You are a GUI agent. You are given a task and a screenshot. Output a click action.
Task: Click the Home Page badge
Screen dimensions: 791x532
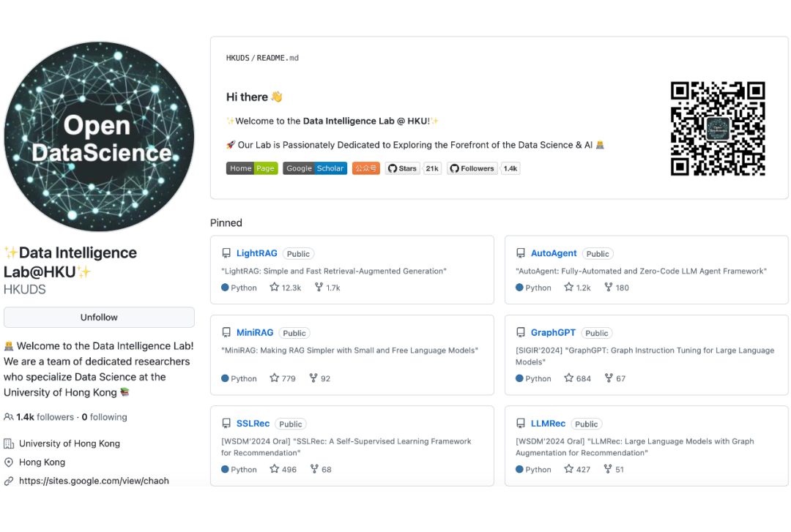coord(252,168)
